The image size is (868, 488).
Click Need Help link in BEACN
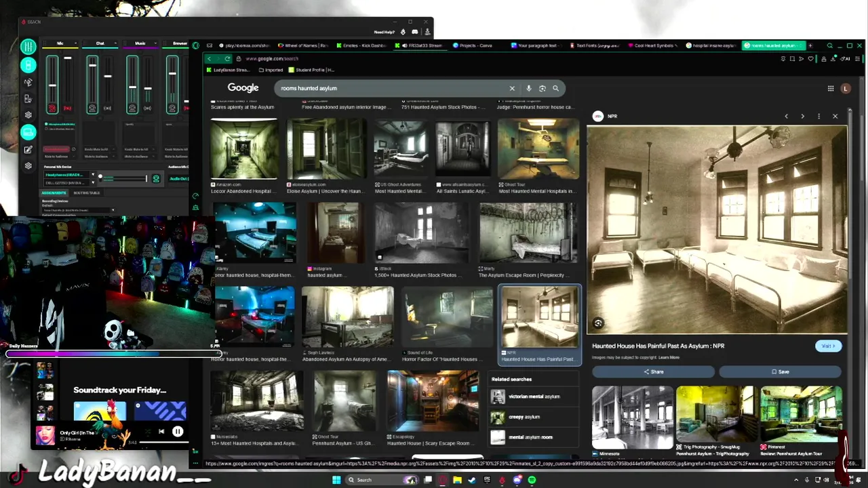(x=384, y=32)
